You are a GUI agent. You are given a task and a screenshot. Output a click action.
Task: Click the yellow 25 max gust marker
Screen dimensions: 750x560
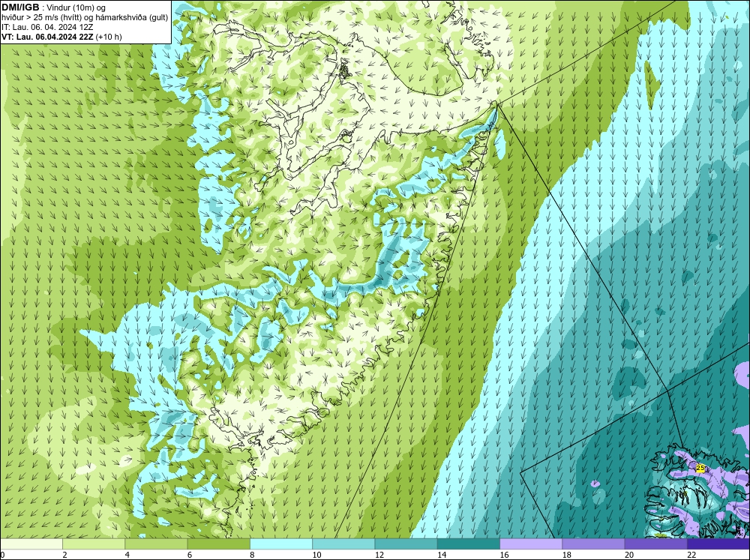[x=700, y=469]
